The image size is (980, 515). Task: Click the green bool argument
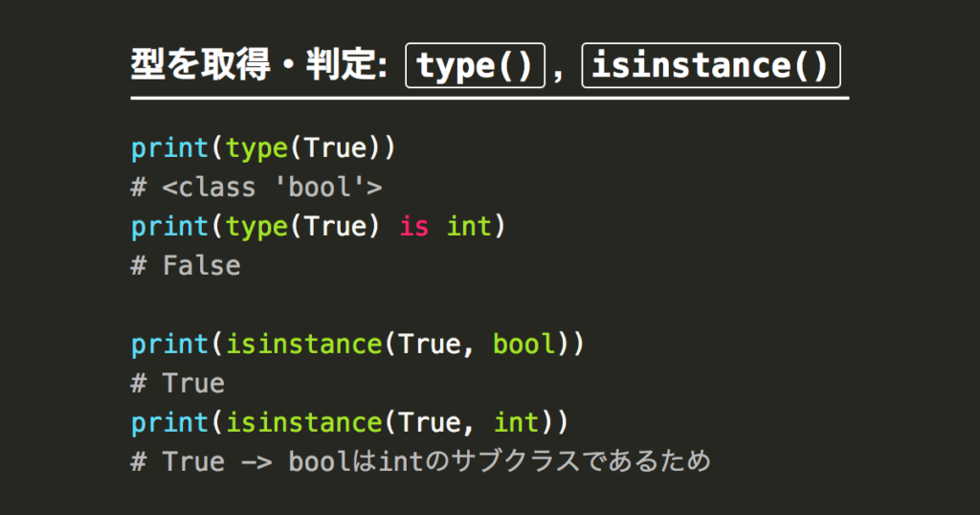click(523, 345)
